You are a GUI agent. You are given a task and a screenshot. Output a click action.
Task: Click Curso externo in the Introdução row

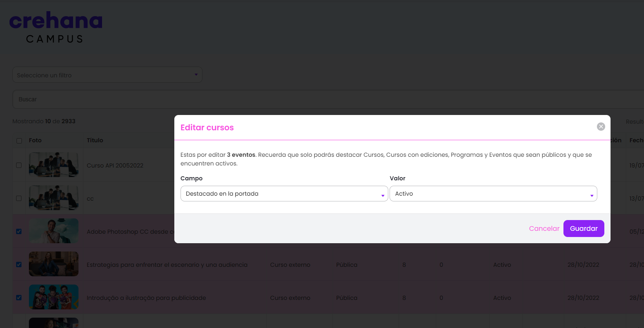pos(290,298)
